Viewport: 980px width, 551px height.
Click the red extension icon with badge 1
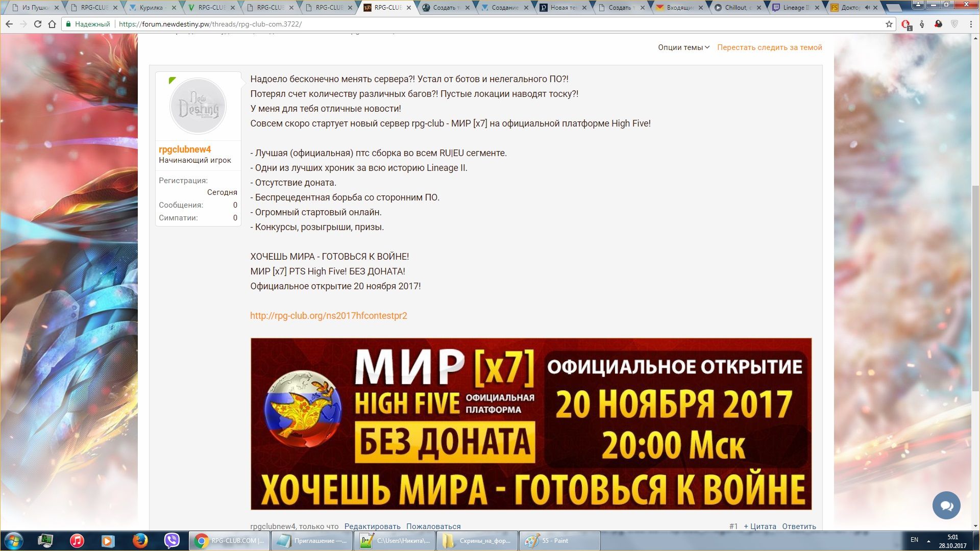[905, 24]
